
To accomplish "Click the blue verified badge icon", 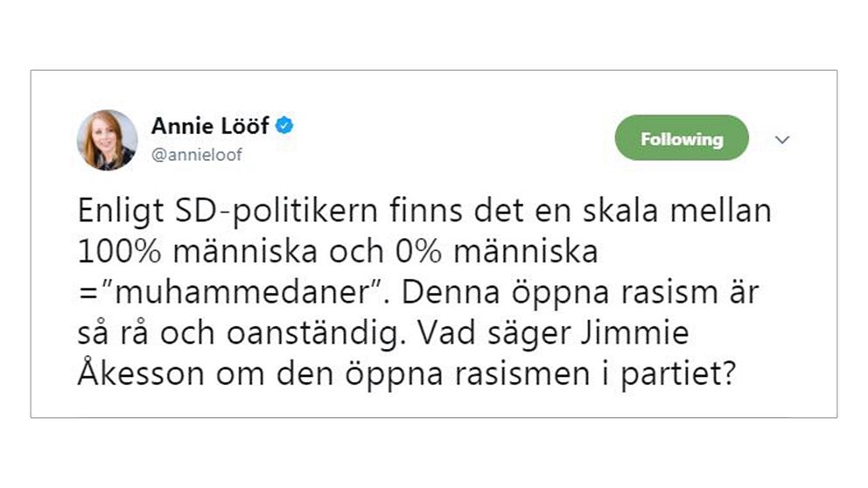I will pyautogui.click(x=284, y=126).
